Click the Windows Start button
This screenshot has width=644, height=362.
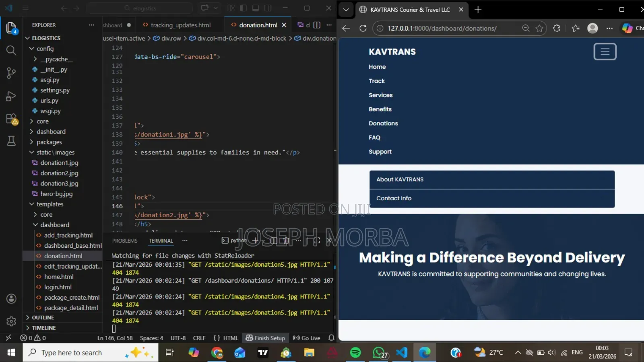(11, 353)
